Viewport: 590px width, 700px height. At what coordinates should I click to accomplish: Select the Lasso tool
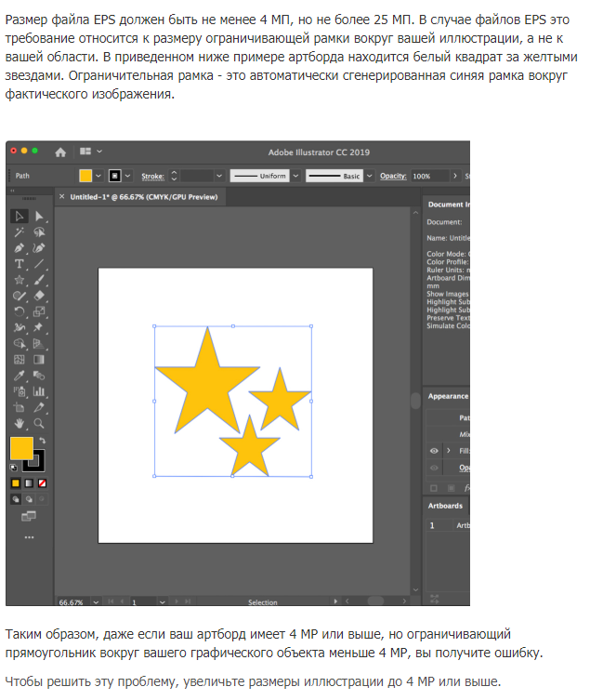[x=39, y=232]
